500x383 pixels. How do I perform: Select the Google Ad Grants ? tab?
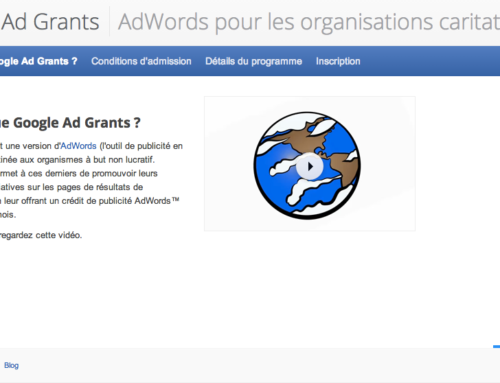click(x=38, y=61)
